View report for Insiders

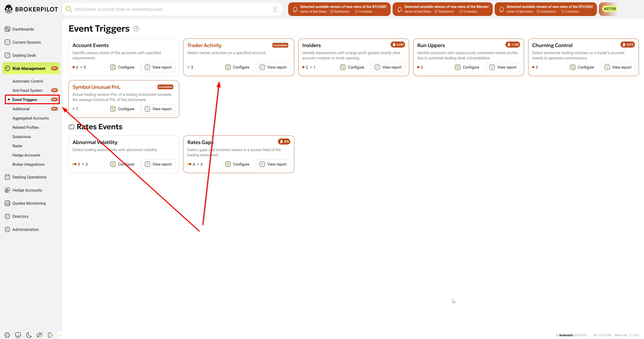point(388,67)
